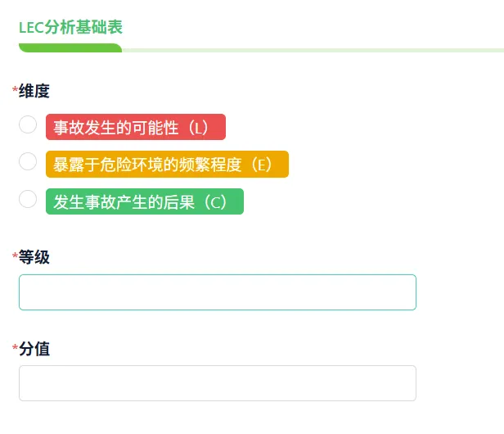This screenshot has height=434, width=504.
Task: Click the green 发生事故产生的后果 tag
Action: [x=145, y=201]
